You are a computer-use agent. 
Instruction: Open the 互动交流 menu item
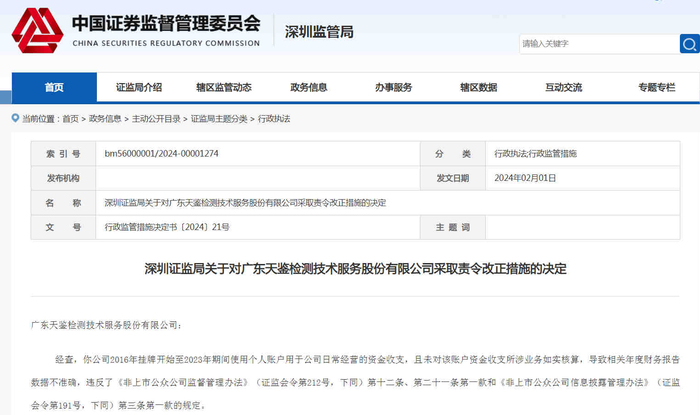tap(563, 87)
